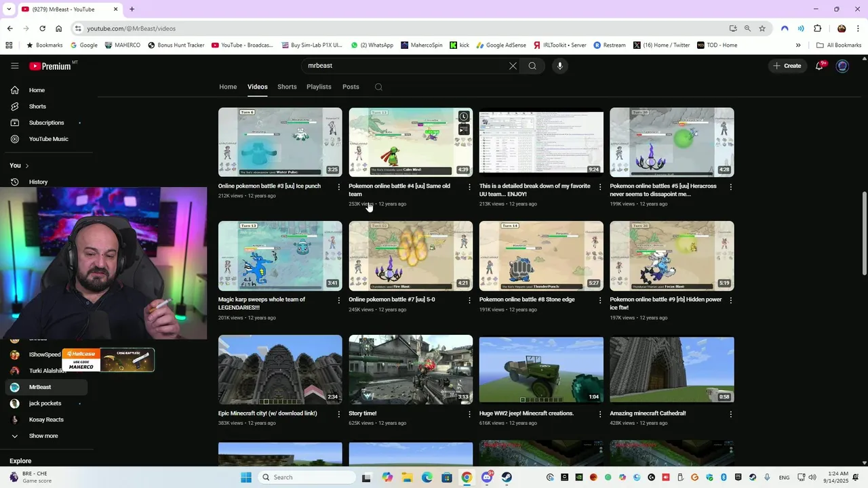Viewport: 868px width, 488px height.
Task: Click the page vertical scrollbar
Action: 864,233
